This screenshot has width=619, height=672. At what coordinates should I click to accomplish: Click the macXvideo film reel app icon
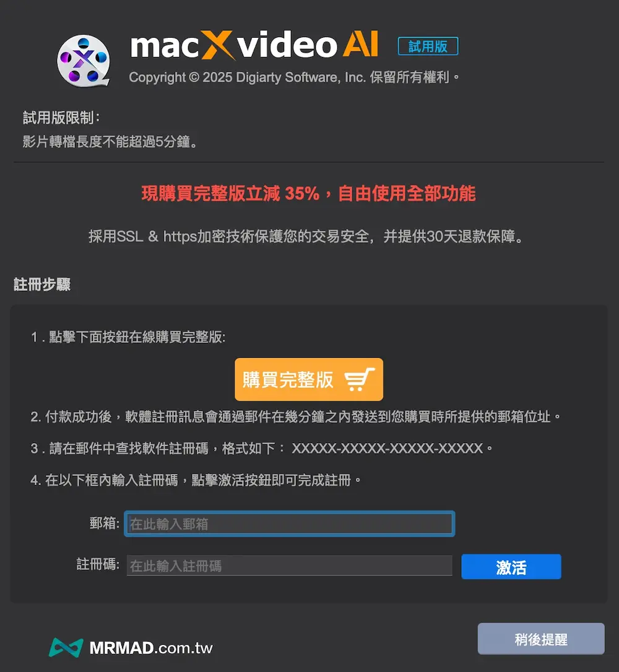point(84,61)
